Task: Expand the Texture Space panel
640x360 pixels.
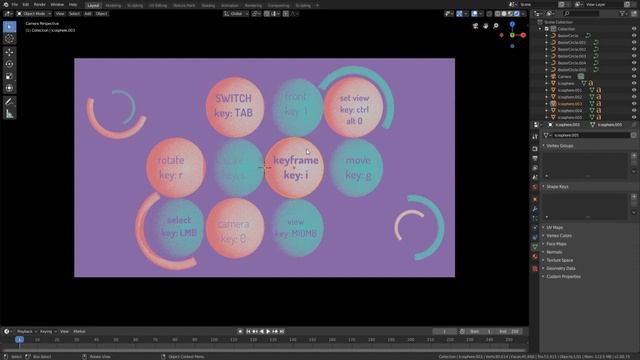Action: coord(560,260)
